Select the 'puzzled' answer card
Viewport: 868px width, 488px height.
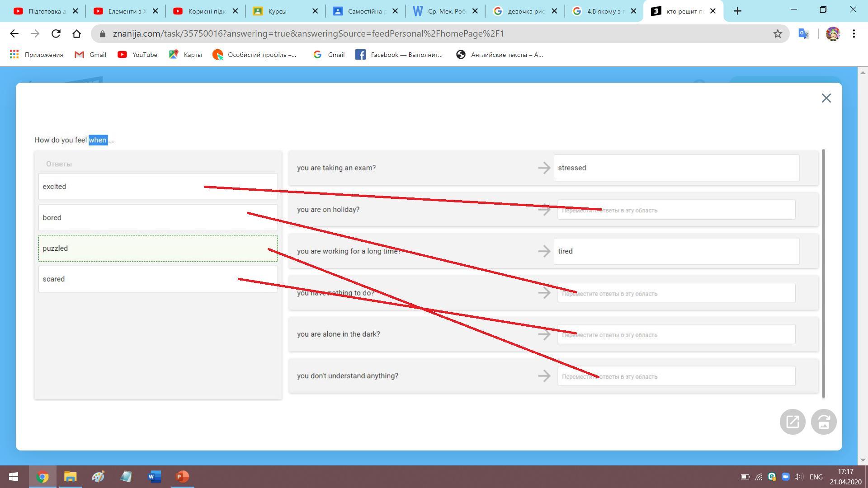pos(158,249)
